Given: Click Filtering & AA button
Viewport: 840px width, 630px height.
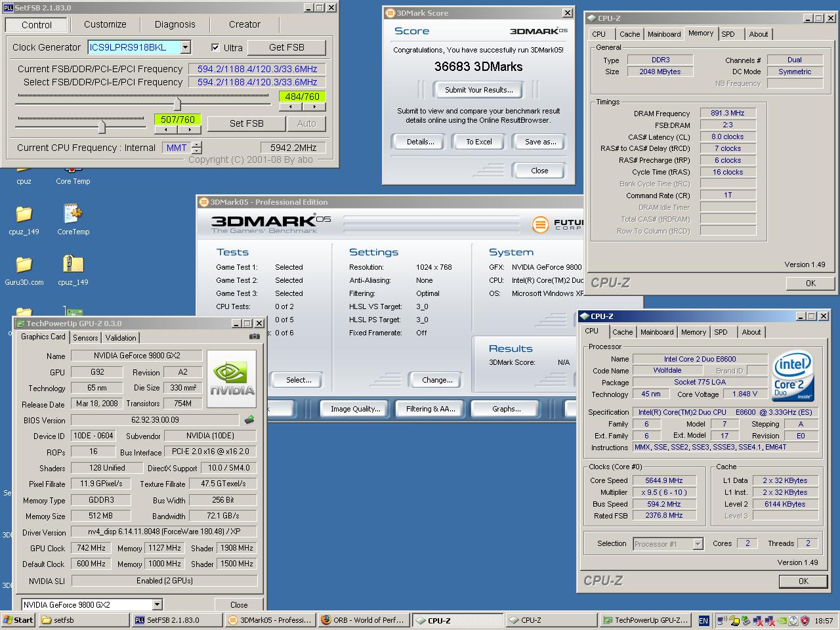Looking at the screenshot, I should 430,409.
